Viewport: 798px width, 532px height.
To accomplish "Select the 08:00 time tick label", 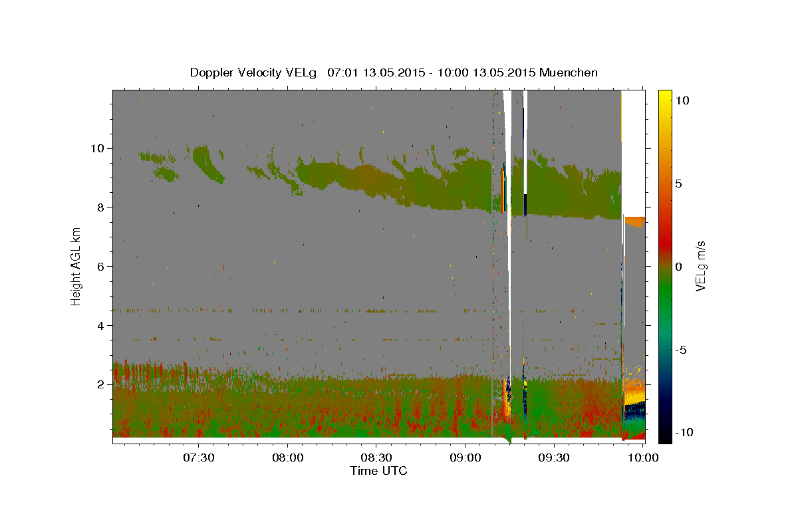I will [288, 458].
